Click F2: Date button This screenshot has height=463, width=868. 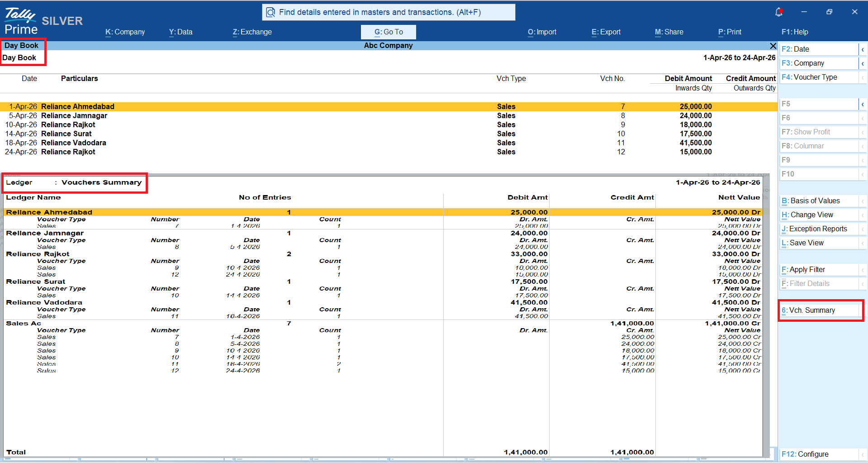coord(819,49)
